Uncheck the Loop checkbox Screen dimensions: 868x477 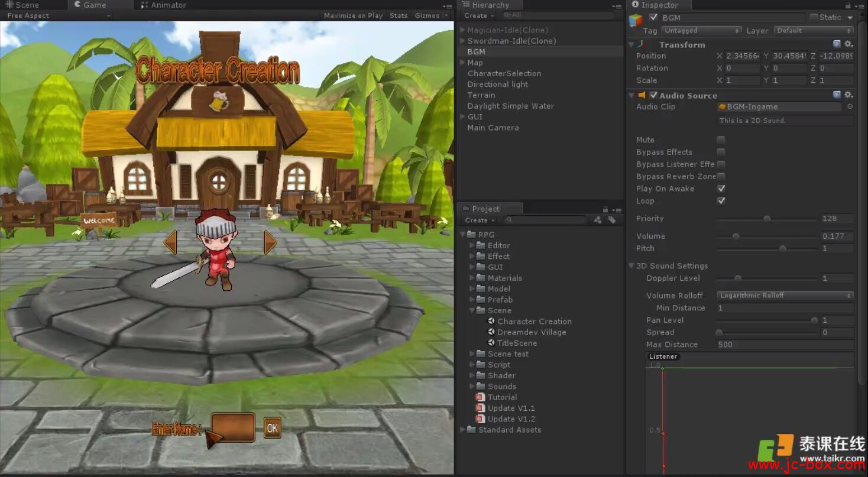[x=721, y=201]
